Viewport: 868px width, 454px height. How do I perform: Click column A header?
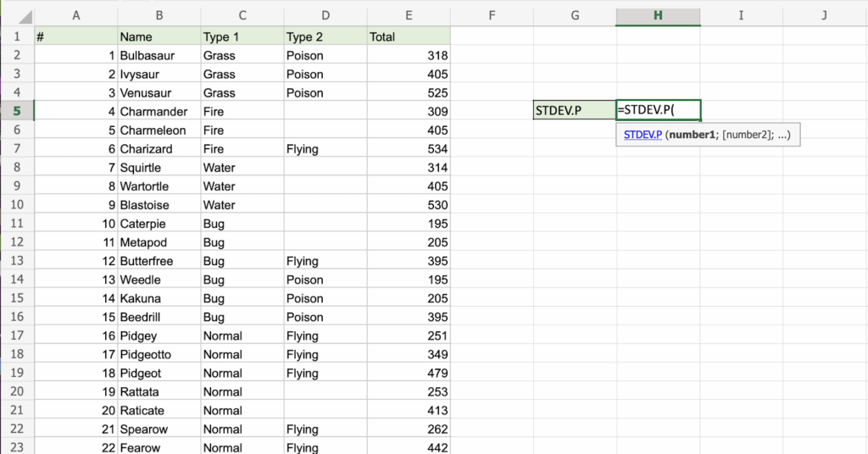tap(76, 15)
